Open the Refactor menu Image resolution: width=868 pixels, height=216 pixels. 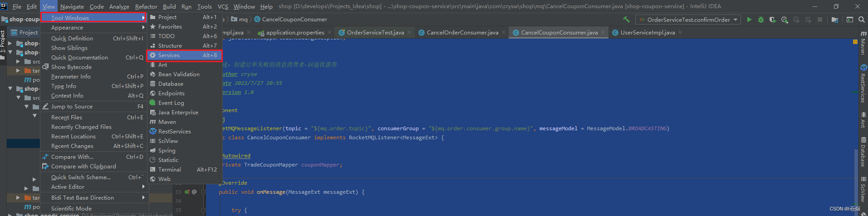pyautogui.click(x=146, y=6)
